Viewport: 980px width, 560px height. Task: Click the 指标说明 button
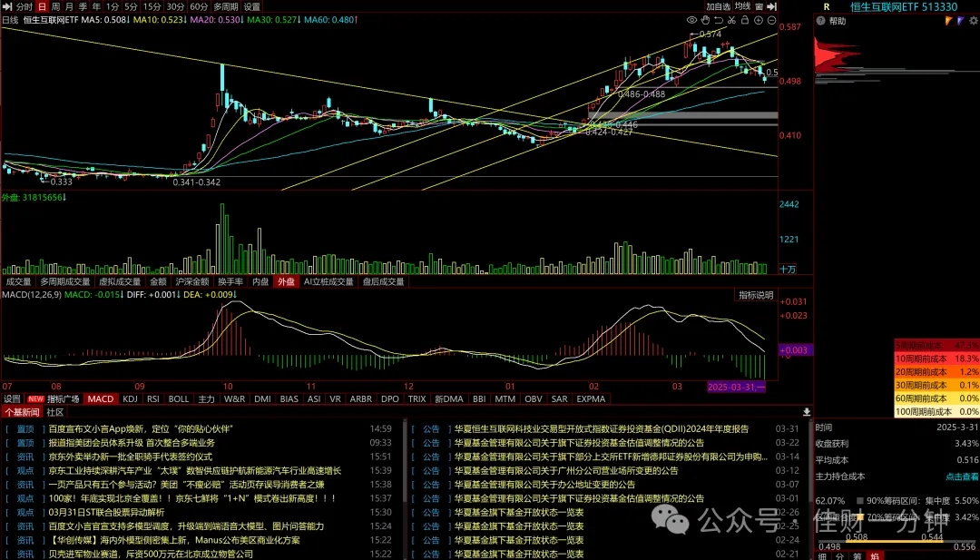tap(756, 295)
